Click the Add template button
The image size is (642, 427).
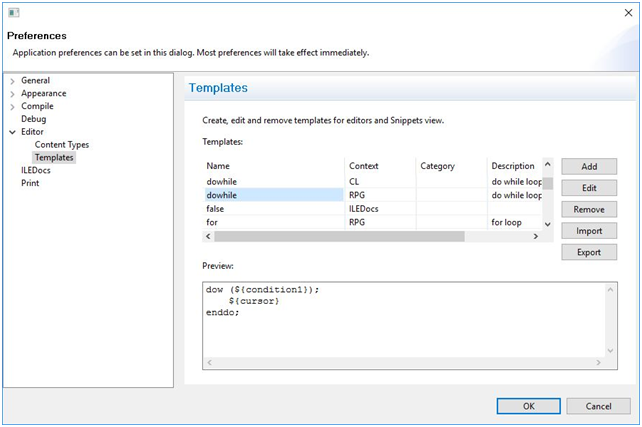click(x=589, y=167)
